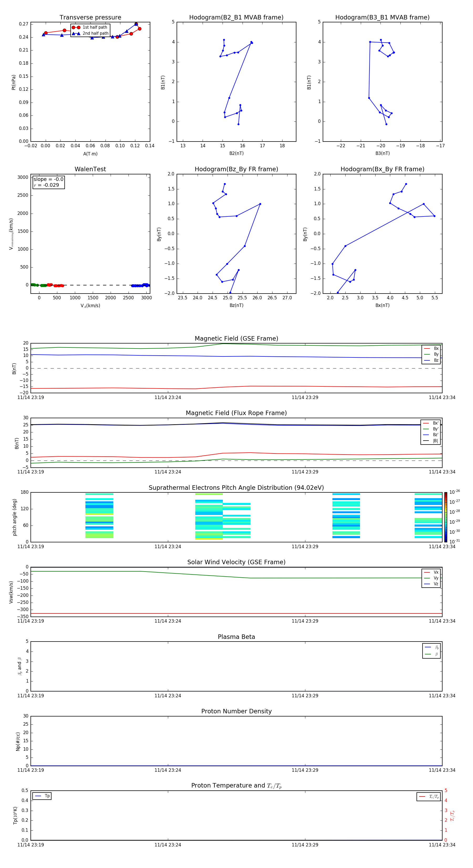The height and width of the screenshot is (868, 473).
Task: Click the "V_remaining(km/s)" y-axis label
Action: (x=11, y=234)
